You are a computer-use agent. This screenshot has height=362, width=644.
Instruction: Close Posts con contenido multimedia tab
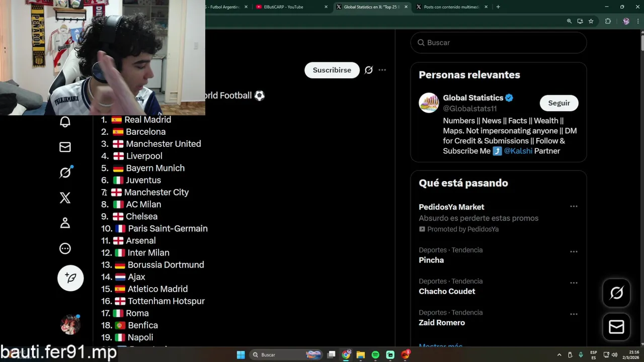coord(486,7)
